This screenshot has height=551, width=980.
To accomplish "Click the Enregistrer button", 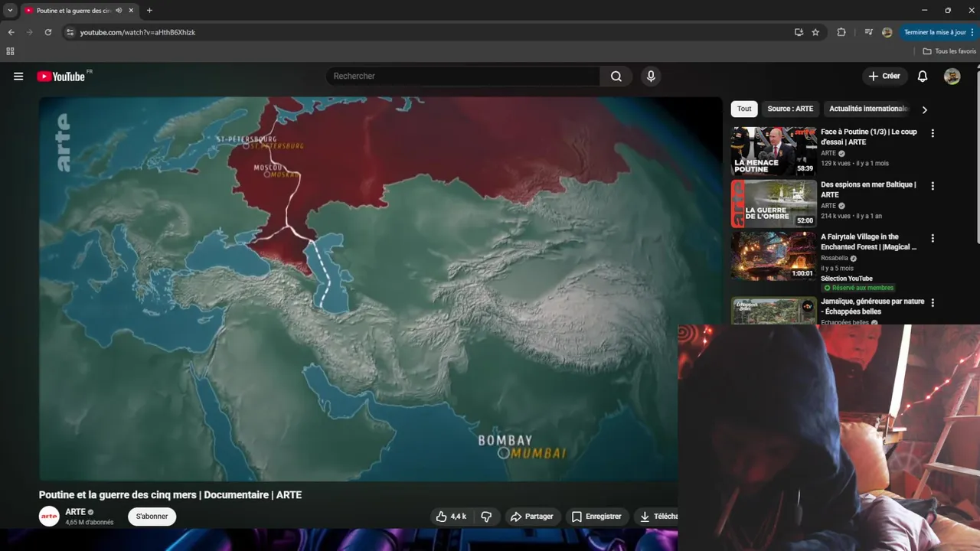I will pyautogui.click(x=596, y=517).
